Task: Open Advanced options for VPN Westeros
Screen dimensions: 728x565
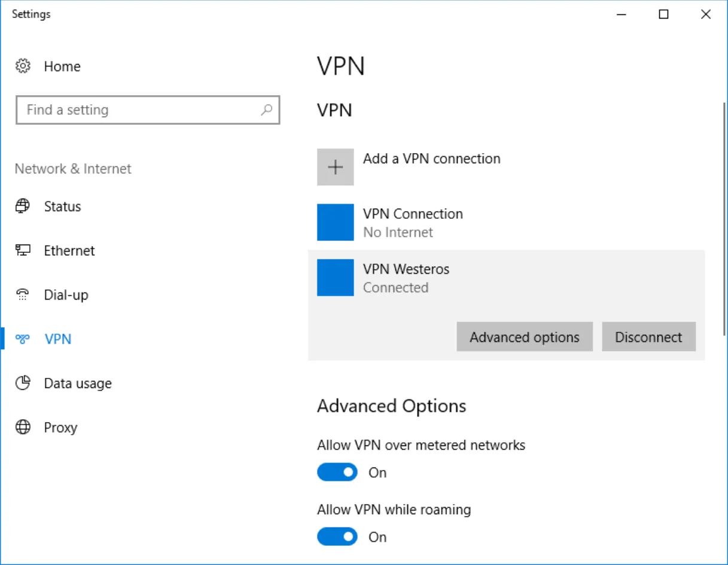Action: [x=525, y=337]
